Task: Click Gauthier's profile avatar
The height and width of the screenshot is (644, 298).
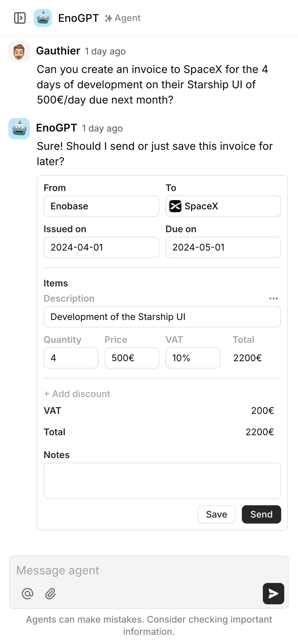Action: pos(19,52)
